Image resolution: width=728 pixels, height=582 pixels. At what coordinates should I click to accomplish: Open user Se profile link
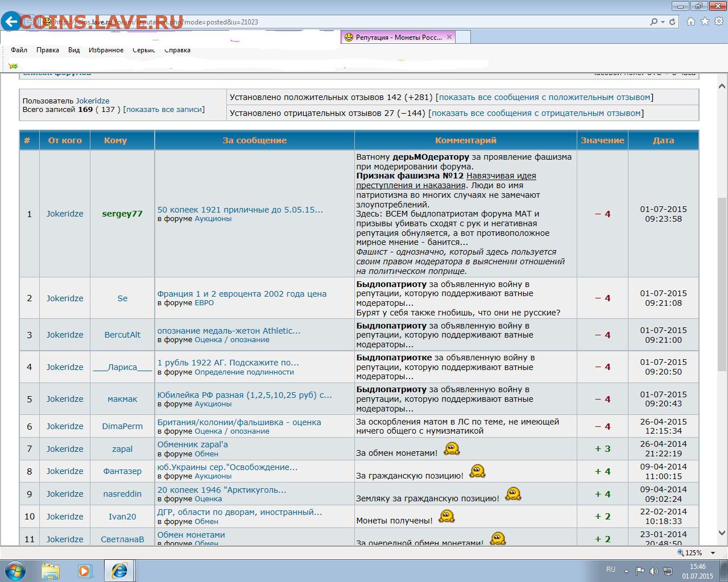122,298
